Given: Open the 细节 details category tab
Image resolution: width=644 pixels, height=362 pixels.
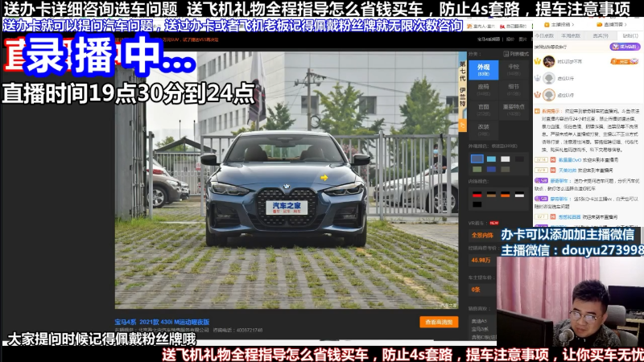Looking at the screenshot, I should pos(514,90).
